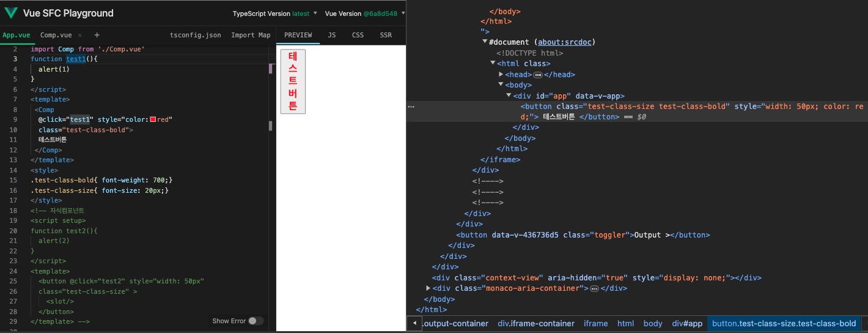The width and height of the screenshot is (868, 333).
Task: Click line number 15 in the editor
Action: [13, 180]
